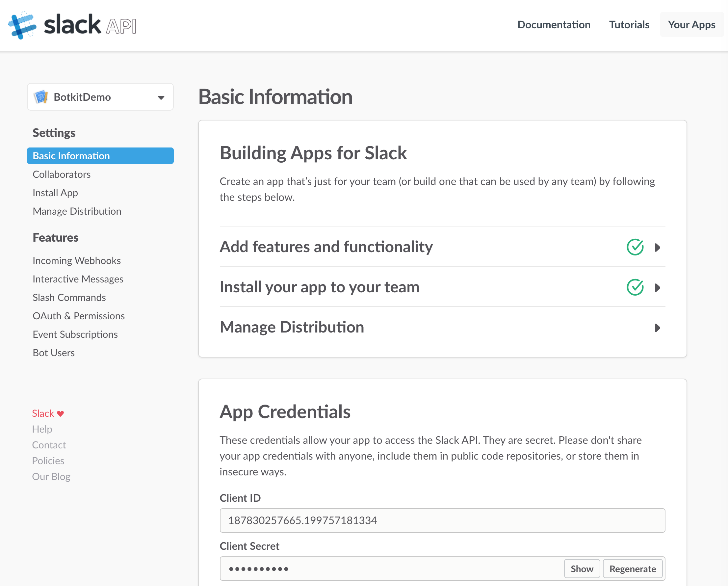Expand Add features and functionality section
The image size is (728, 586).
pyautogui.click(x=657, y=247)
